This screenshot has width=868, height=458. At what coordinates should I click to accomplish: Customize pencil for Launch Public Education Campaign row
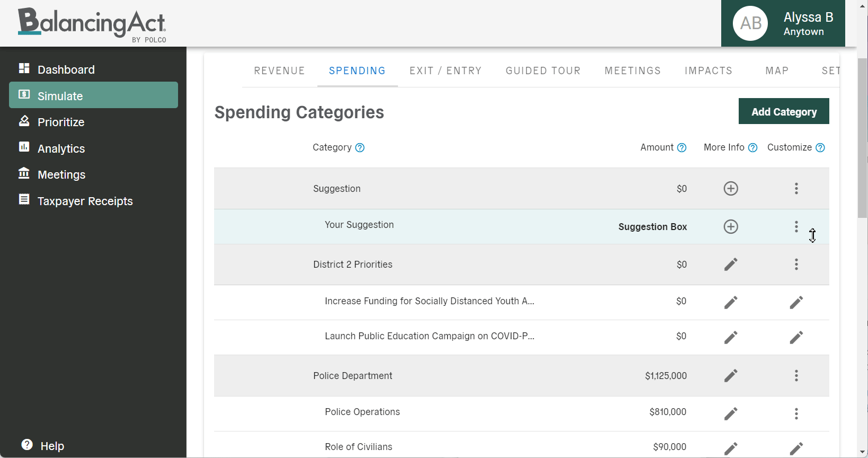click(x=796, y=337)
